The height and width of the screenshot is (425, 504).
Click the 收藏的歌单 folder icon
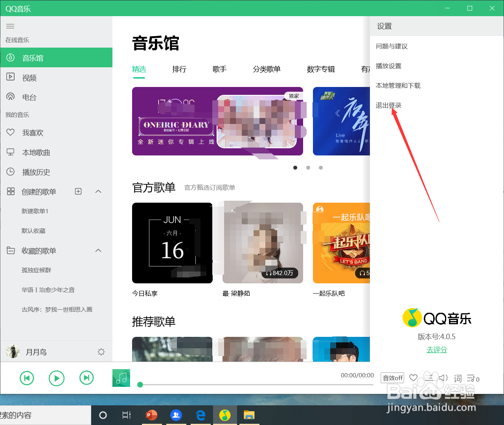(x=11, y=250)
